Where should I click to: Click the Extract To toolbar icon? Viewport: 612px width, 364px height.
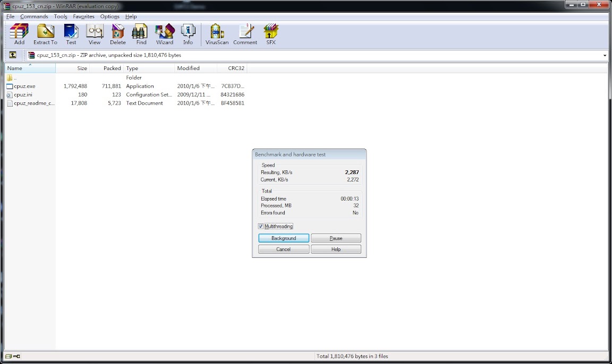(x=45, y=31)
